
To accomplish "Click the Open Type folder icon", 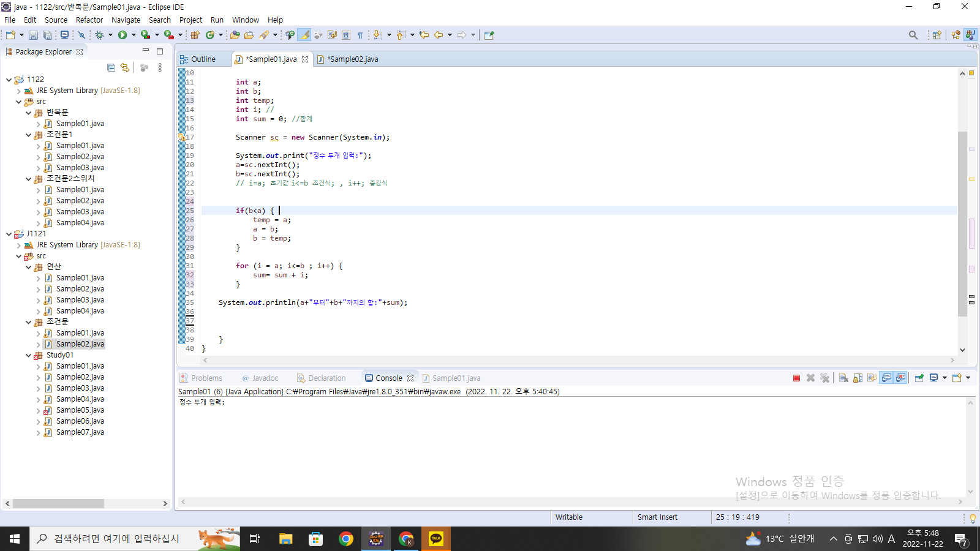I will click(235, 35).
